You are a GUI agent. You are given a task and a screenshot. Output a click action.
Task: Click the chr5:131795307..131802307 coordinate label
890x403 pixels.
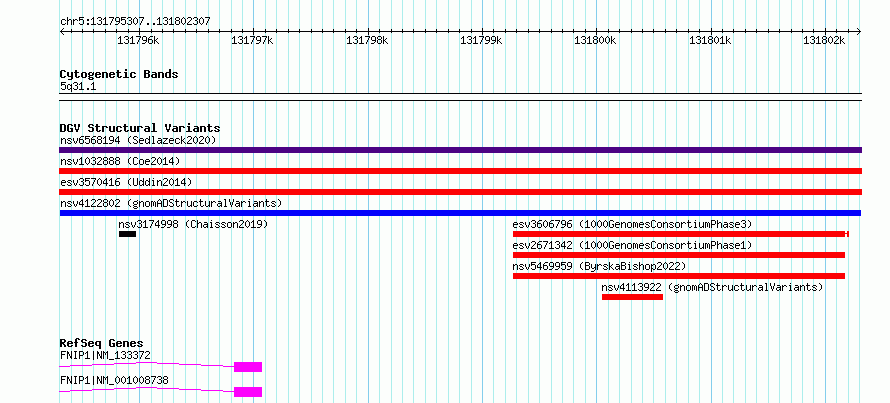coord(135,22)
